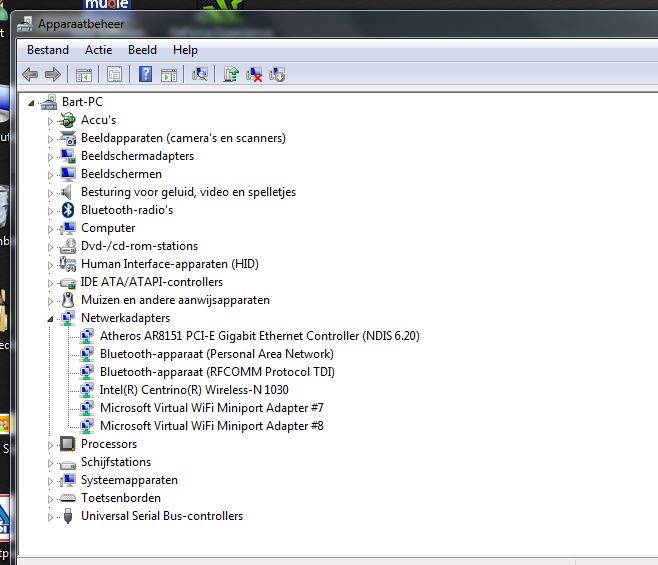This screenshot has width=658, height=565.
Task: Click the Toetsenborden keyboard icon
Action: pos(68,498)
